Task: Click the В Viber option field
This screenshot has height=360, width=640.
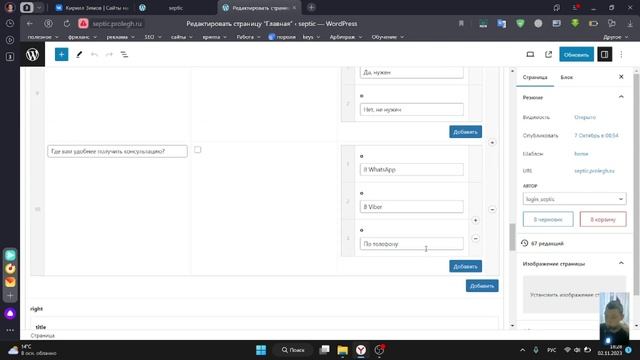Action: (411, 207)
